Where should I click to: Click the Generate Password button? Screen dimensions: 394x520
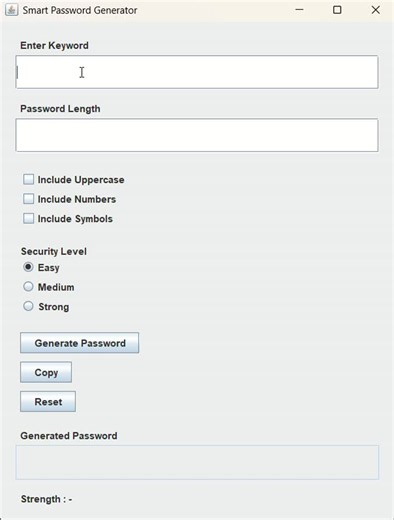click(x=80, y=343)
